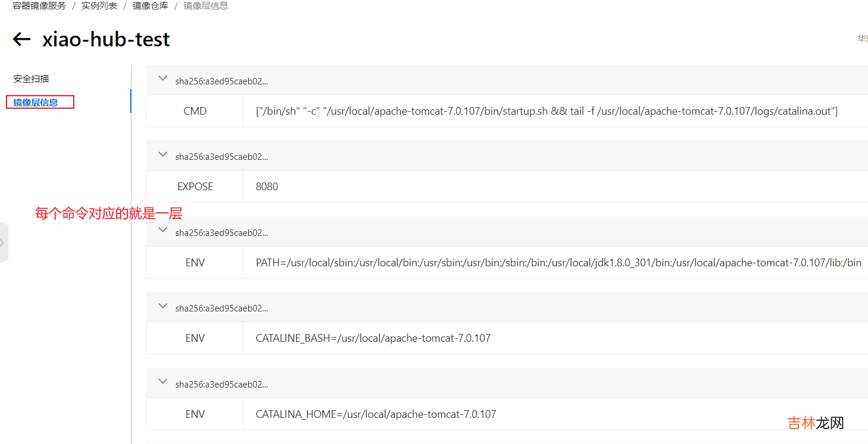Viewport: 868px width, 444px height.
Task: Click the CATALINA_HOME value text
Action: (375, 414)
